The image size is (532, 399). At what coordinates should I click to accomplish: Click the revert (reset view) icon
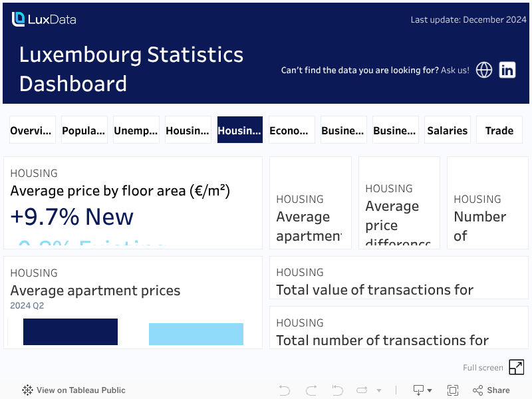pos(337,390)
